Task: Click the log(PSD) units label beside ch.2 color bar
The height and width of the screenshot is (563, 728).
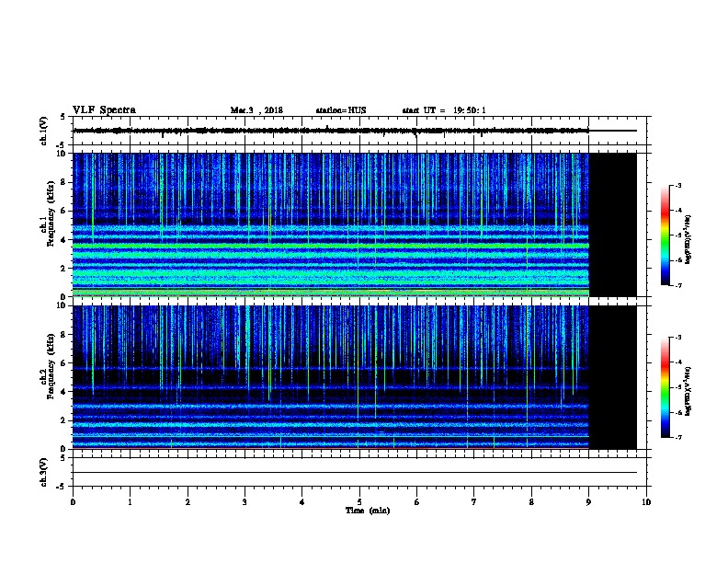Action: point(688,391)
